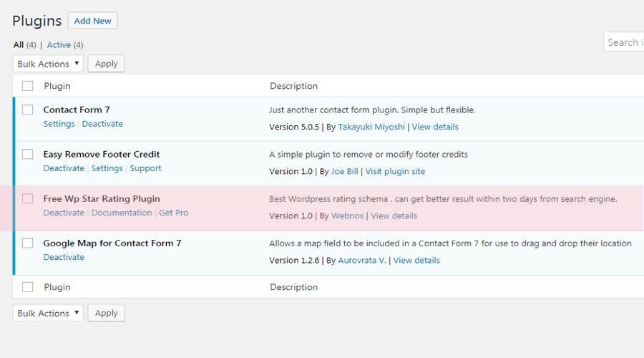The image size is (644, 358).
Task: View details for Contact Form 7
Action: pos(435,127)
